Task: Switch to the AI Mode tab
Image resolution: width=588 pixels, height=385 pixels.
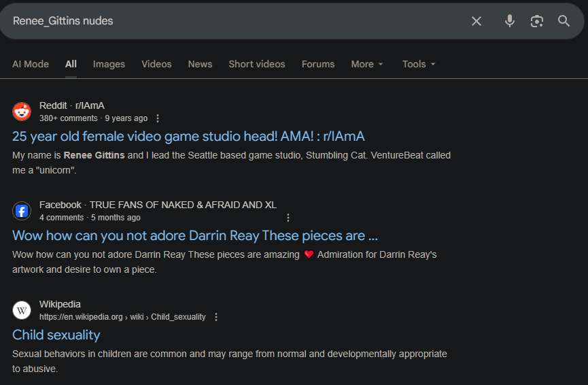Action: [31, 64]
